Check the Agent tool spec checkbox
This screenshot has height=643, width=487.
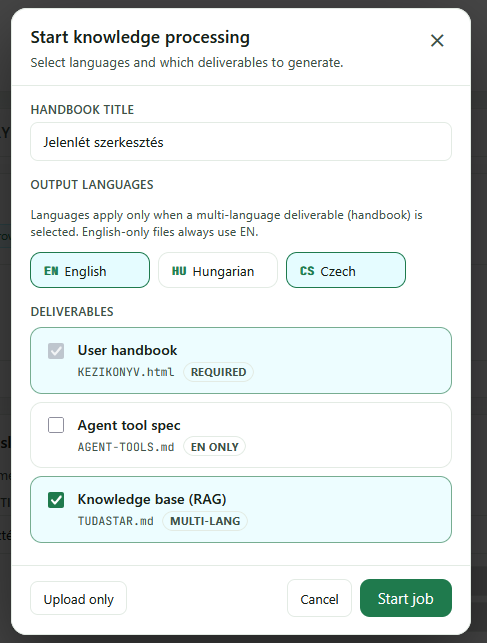[x=56, y=425]
